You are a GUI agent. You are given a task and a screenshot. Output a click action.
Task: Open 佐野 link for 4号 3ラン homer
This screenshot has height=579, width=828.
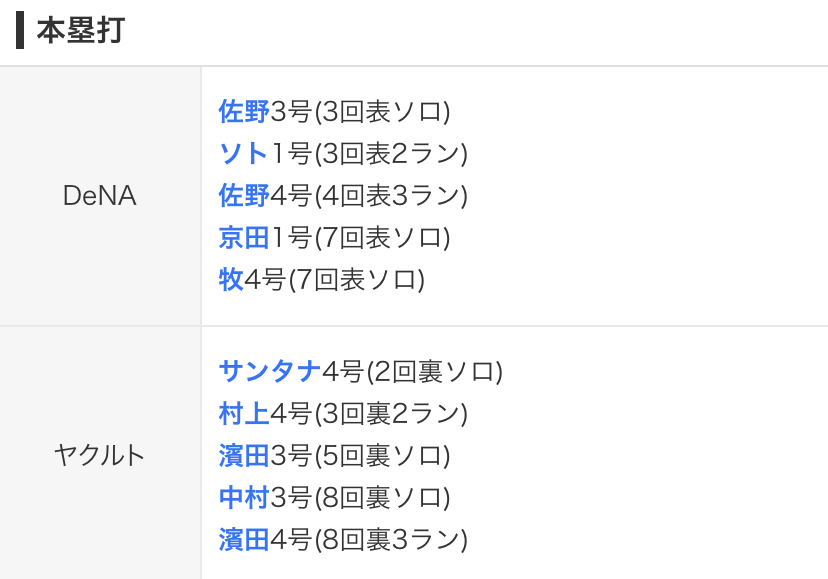coord(244,196)
